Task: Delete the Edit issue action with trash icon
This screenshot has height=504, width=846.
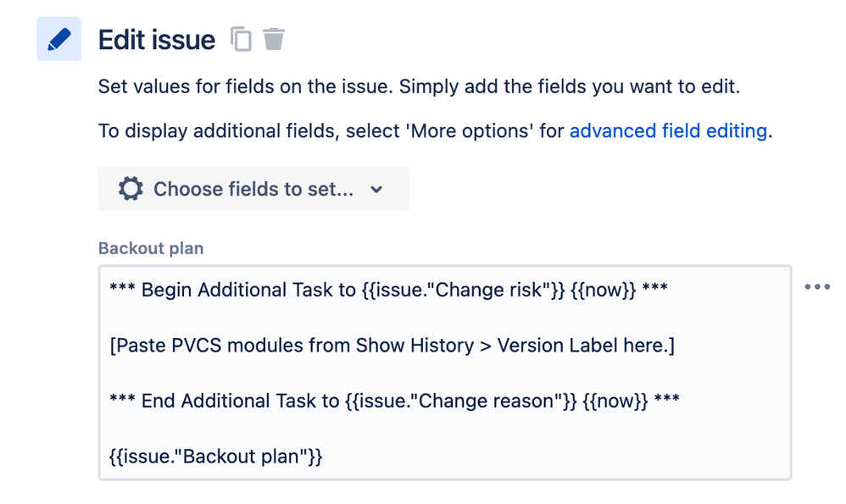Action: (x=274, y=39)
